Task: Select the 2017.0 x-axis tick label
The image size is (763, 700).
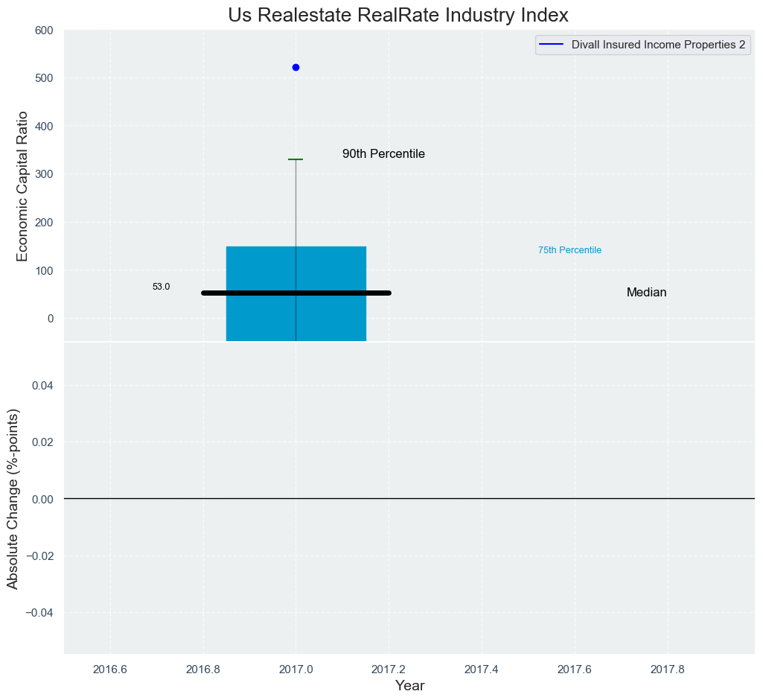Action: [x=296, y=669]
